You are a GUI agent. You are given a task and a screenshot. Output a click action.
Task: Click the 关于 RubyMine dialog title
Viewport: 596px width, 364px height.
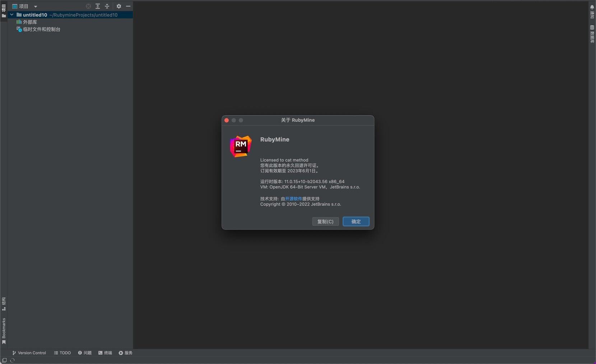[x=298, y=120]
